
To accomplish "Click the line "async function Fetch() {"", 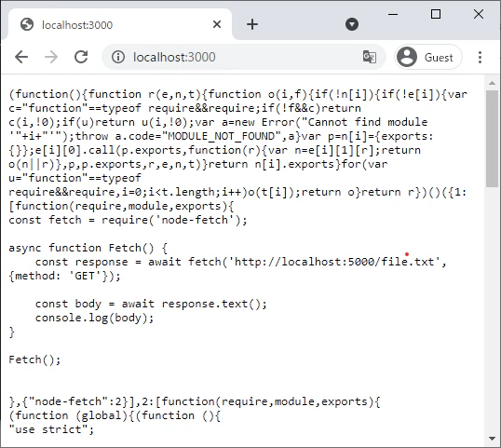I will point(88,248).
